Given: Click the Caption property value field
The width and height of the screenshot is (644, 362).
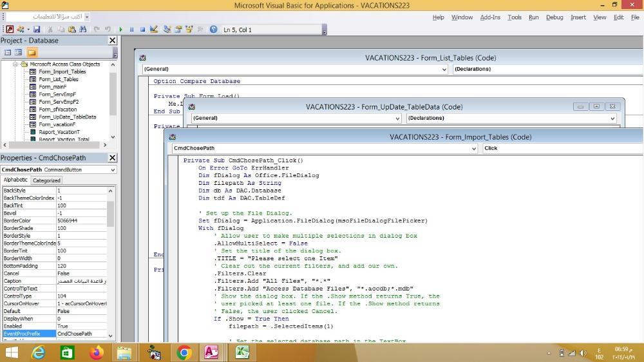Looking at the screenshot, I should pyautogui.click(x=81, y=281).
